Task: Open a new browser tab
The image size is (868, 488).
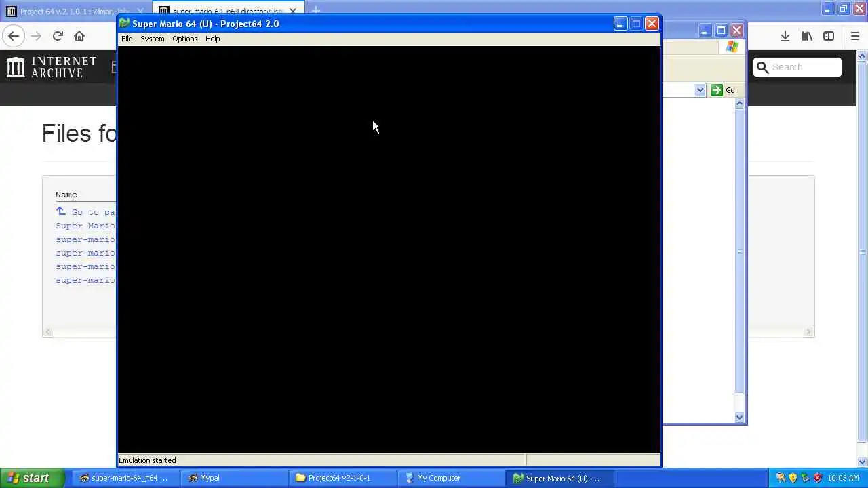Action: tap(315, 10)
